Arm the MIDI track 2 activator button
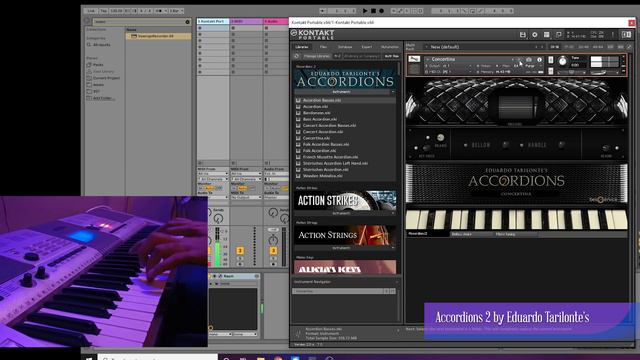Viewport: 640px width, 360px height. tap(240, 251)
